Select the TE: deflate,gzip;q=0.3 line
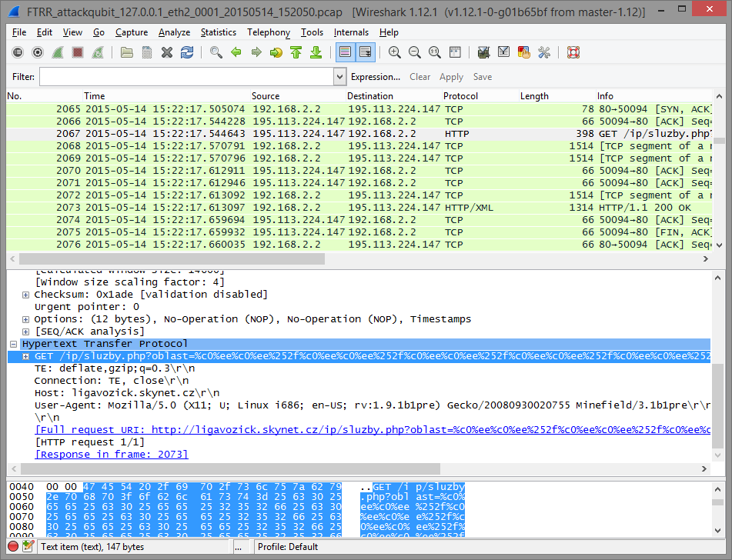This screenshot has width=732, height=560. click(x=115, y=368)
